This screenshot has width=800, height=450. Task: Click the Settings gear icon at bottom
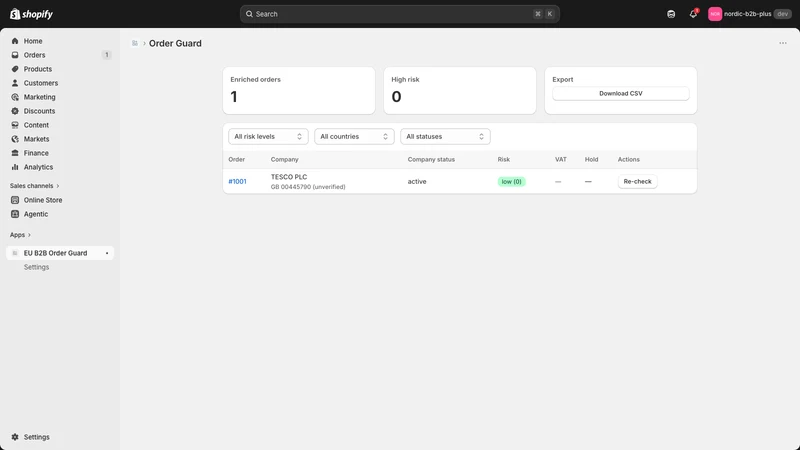[x=15, y=437]
